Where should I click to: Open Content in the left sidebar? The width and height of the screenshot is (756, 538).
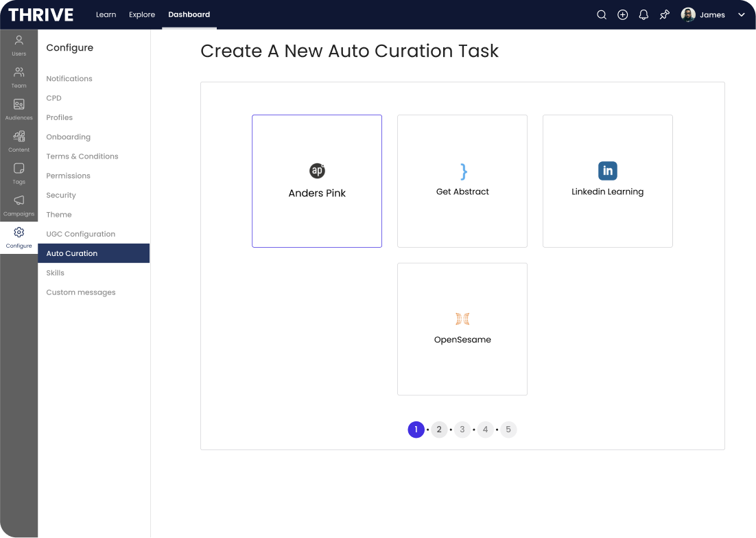tap(19, 142)
